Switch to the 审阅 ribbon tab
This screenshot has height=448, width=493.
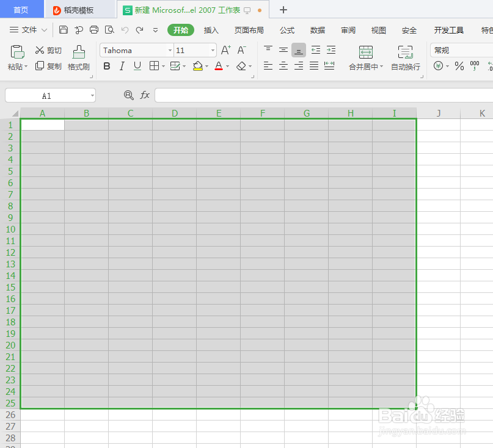[348, 30]
